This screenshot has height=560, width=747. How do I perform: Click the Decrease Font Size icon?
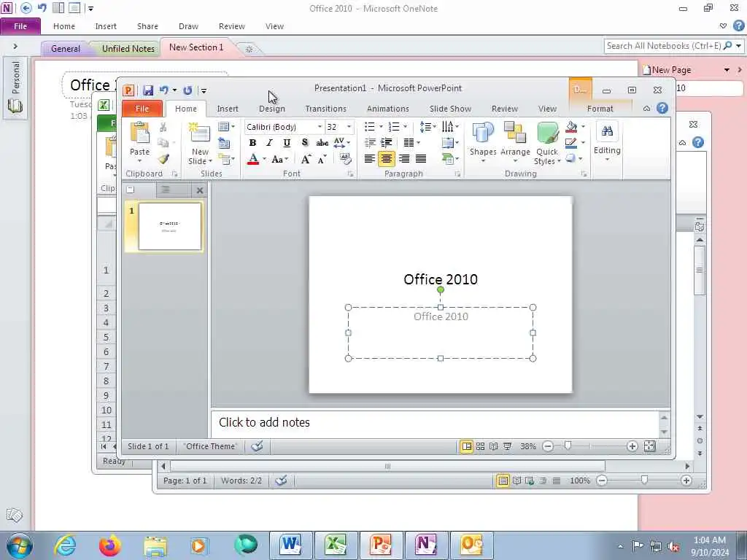point(322,160)
